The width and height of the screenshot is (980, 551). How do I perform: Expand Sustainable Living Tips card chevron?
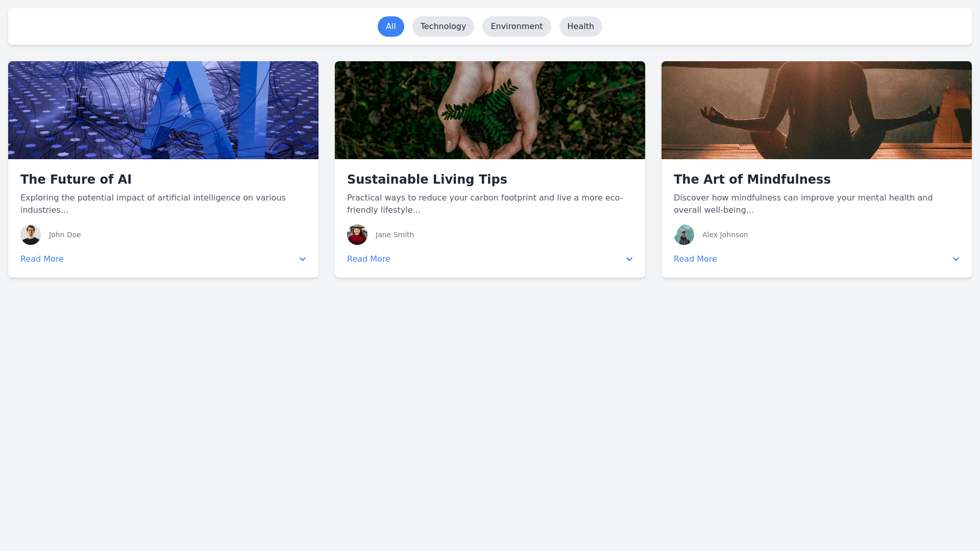tap(629, 259)
